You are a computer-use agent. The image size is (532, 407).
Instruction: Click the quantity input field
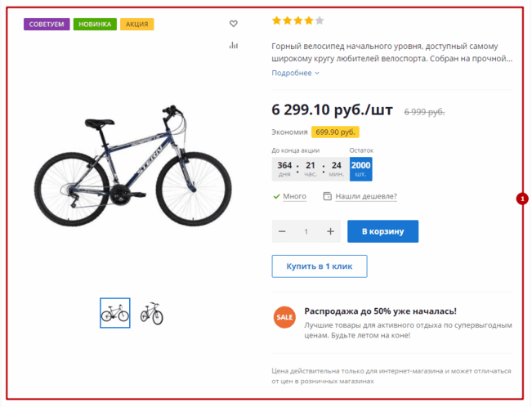pyautogui.click(x=306, y=231)
